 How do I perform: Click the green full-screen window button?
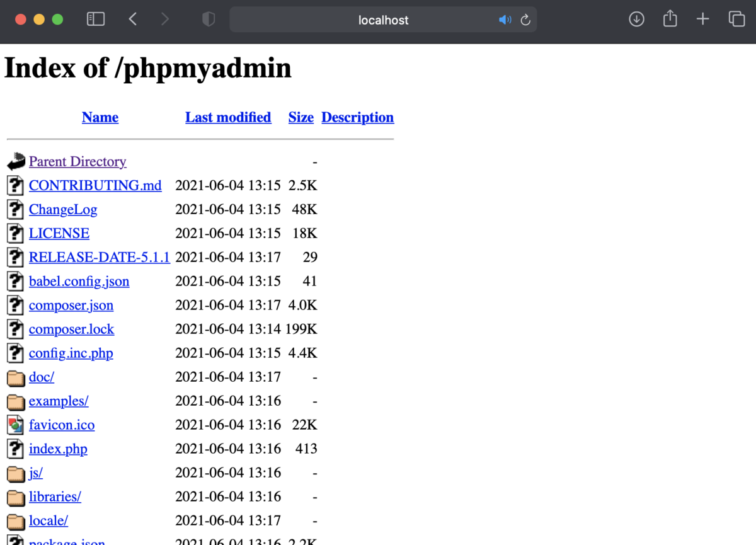point(57,20)
